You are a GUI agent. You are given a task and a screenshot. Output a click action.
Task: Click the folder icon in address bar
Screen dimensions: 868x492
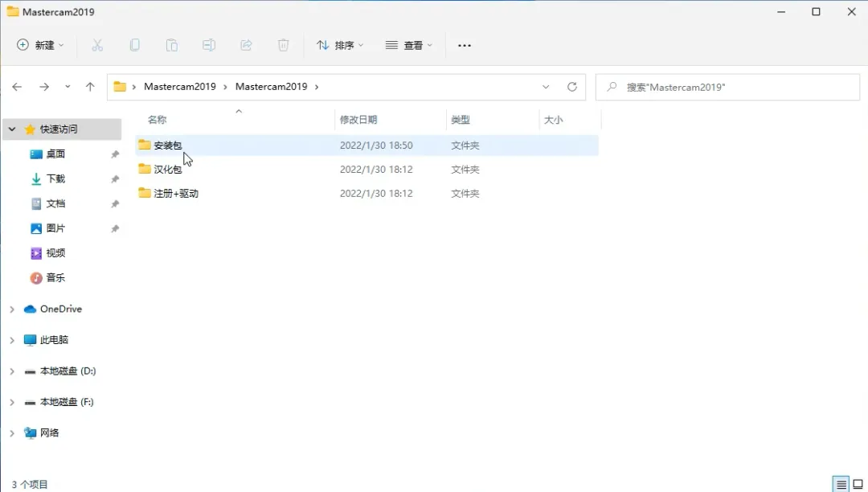tap(120, 87)
